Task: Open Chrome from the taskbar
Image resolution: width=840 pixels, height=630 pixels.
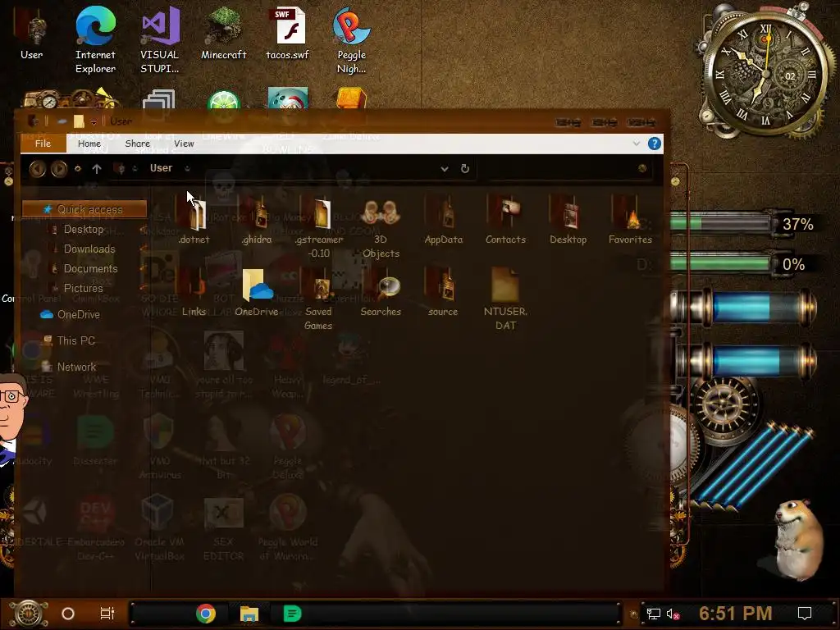Action: pyautogui.click(x=206, y=614)
